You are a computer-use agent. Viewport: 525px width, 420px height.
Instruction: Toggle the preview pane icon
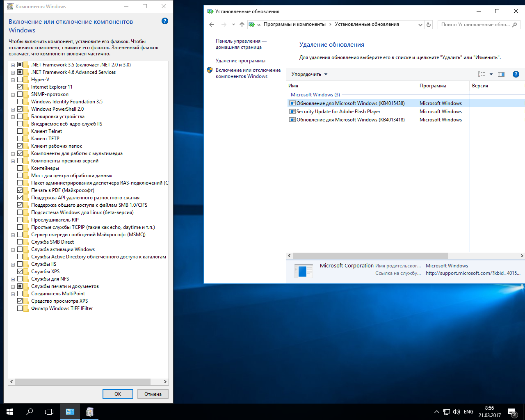point(501,74)
